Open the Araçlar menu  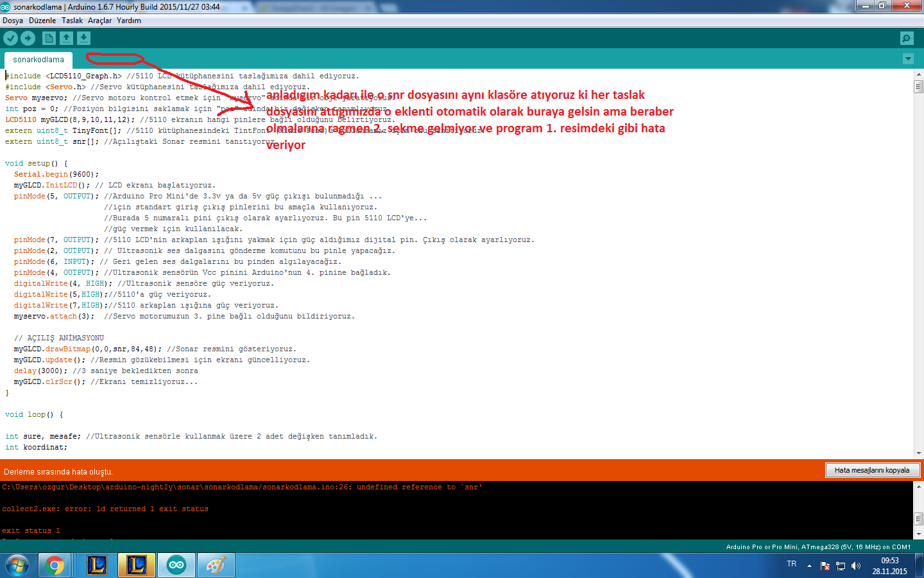(x=100, y=21)
